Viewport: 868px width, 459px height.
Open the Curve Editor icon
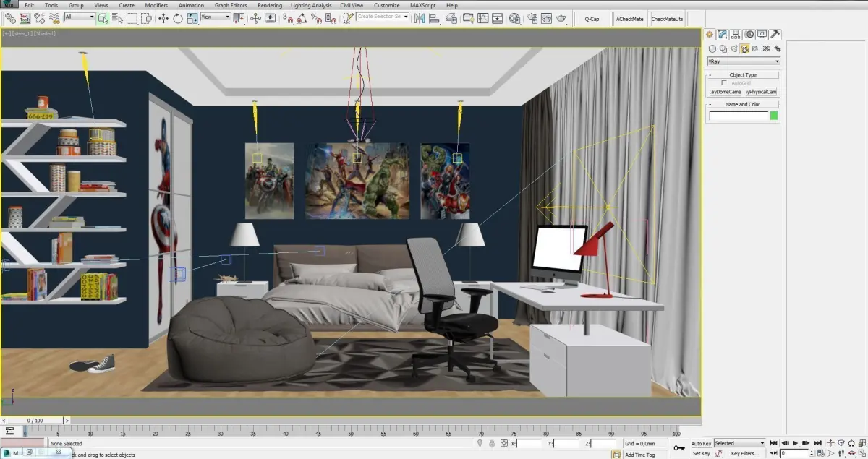(x=483, y=17)
